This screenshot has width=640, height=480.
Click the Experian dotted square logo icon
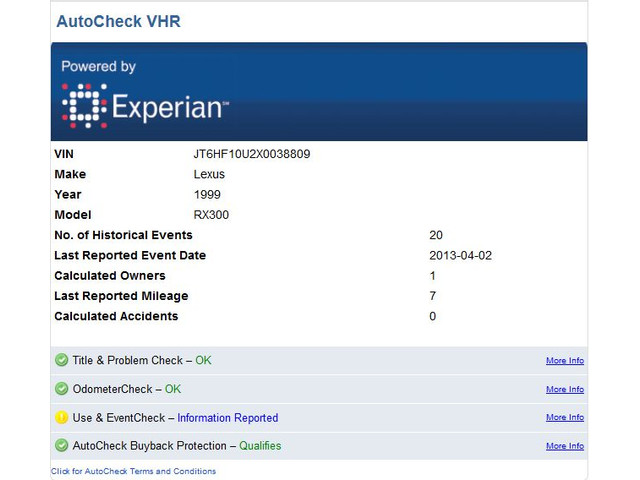84,107
